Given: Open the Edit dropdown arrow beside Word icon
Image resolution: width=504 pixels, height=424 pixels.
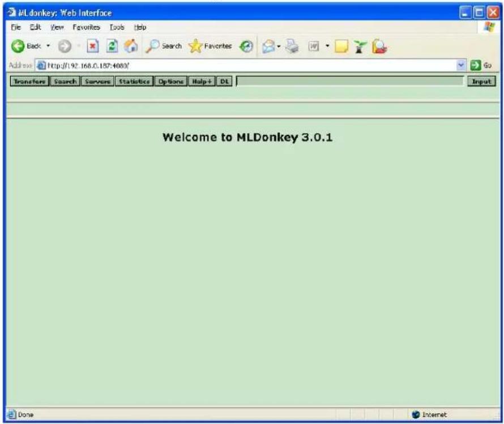Looking at the screenshot, I should [327, 46].
